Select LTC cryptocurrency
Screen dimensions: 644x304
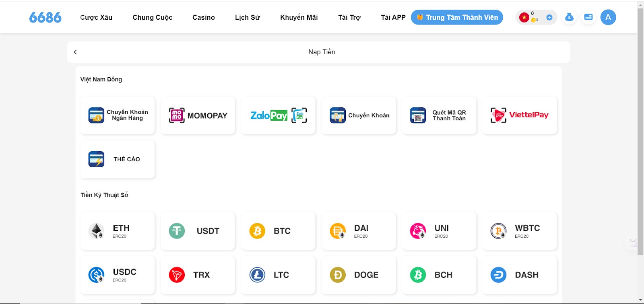(x=278, y=275)
